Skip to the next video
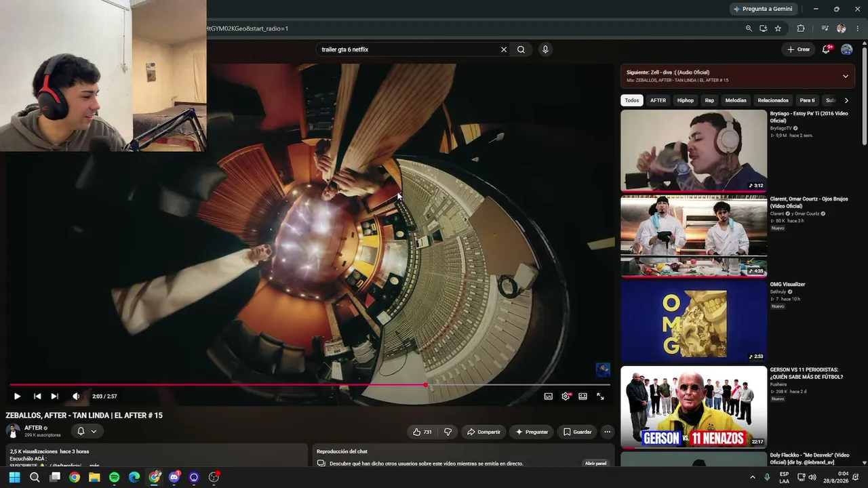868x488 pixels. point(55,396)
